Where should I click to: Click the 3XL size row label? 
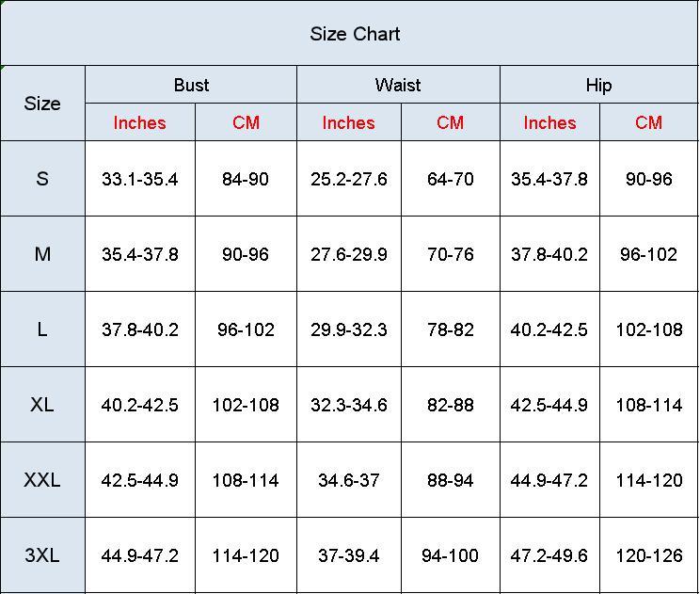[42, 555]
